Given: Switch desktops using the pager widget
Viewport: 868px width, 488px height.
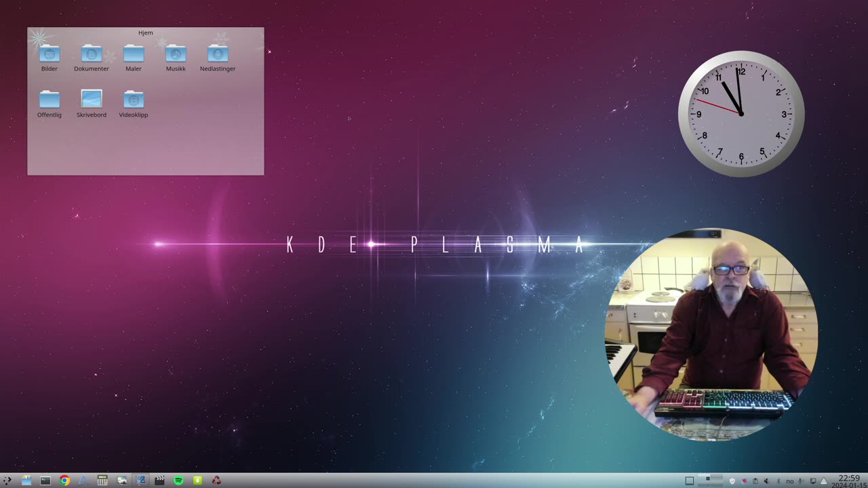Looking at the screenshot, I should point(710,481).
